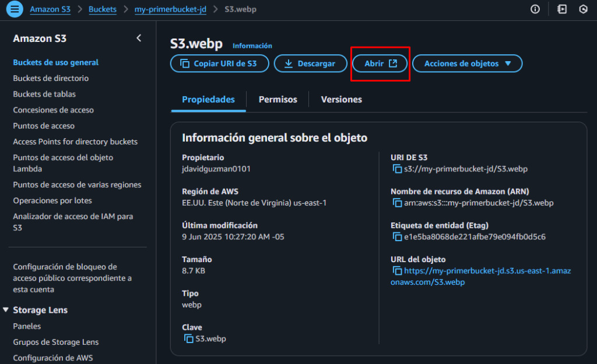Image resolution: width=597 pixels, height=364 pixels.
Task: Open Configuración de AWS in sidebar
Action: (53, 358)
